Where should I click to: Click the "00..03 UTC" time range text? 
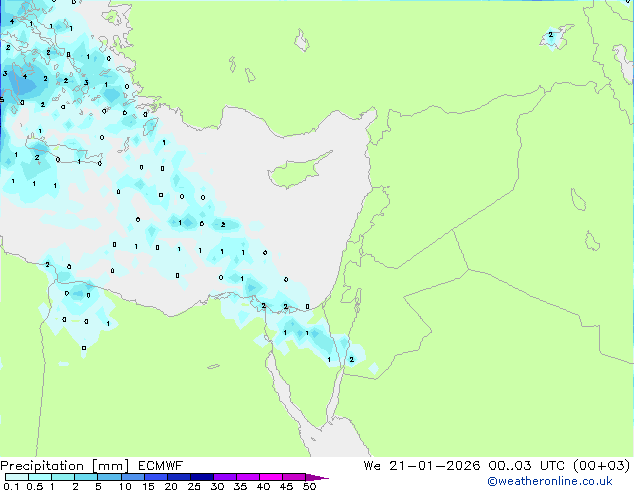point(526,466)
